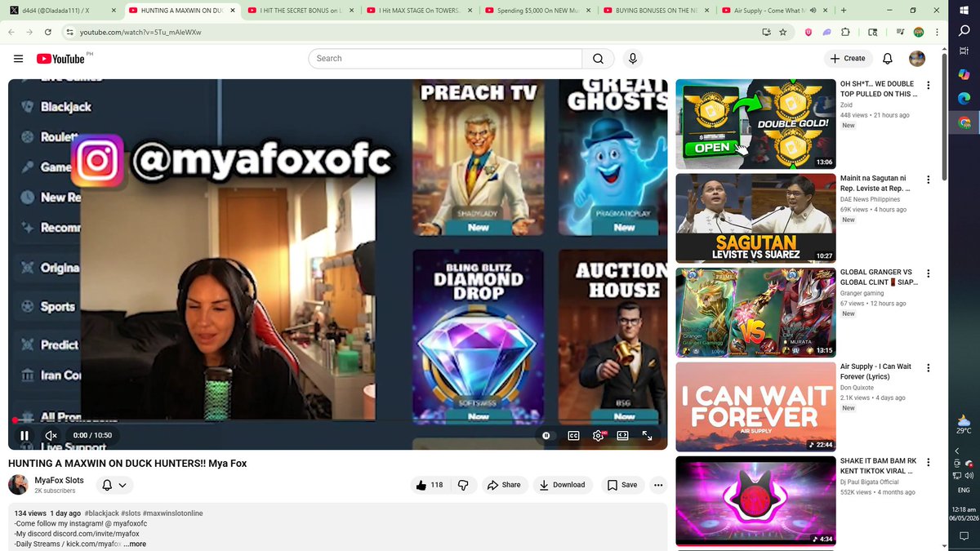Switch to I Hit MAX STAGE tab

[418, 11]
